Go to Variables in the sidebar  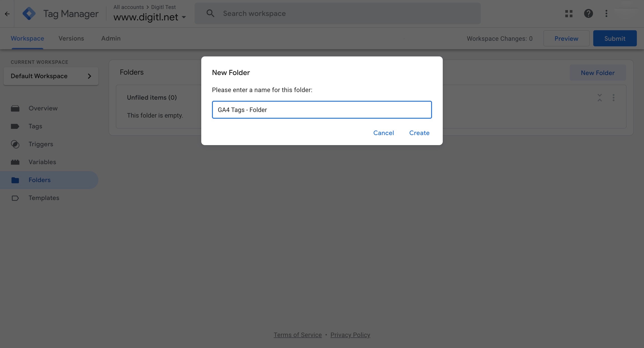[x=42, y=162]
